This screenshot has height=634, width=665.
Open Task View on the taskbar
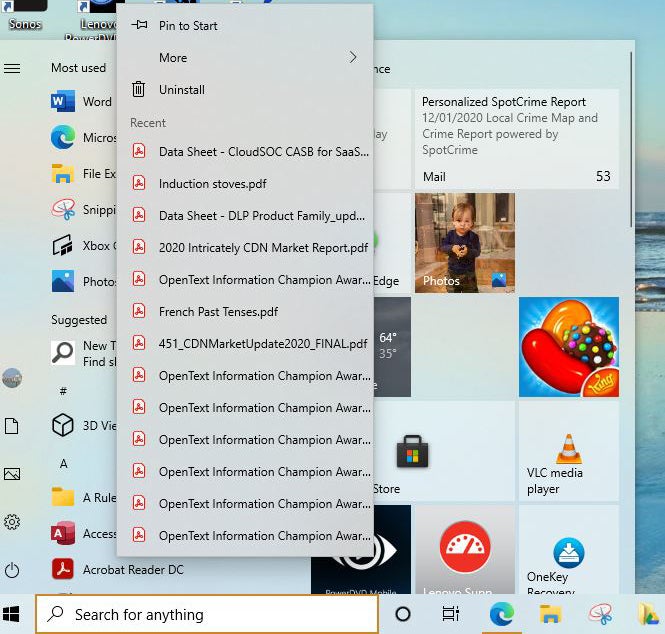[x=450, y=614]
